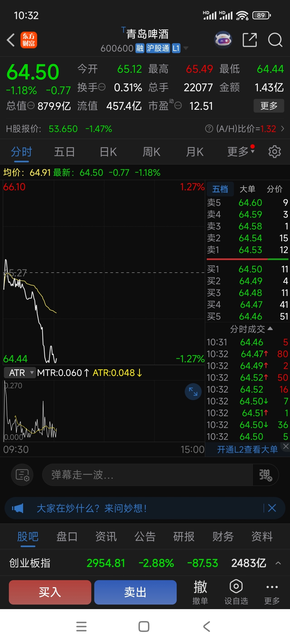Switch to 公告 tab
The height and width of the screenshot is (644, 290).
point(145,537)
